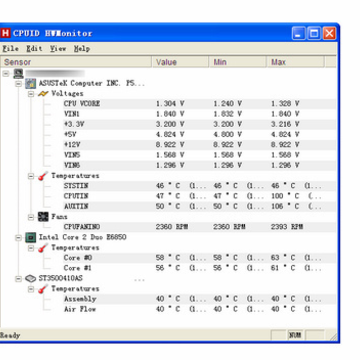Image resolution: width=360 pixels, height=360 pixels.
Task: Select the +12V voltage row
Action: click(x=199, y=145)
